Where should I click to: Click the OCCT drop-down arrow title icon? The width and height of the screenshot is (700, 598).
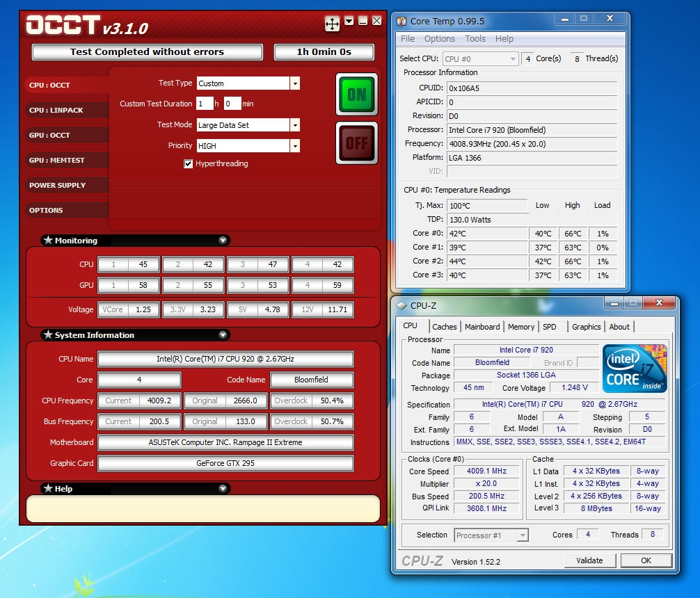click(349, 21)
